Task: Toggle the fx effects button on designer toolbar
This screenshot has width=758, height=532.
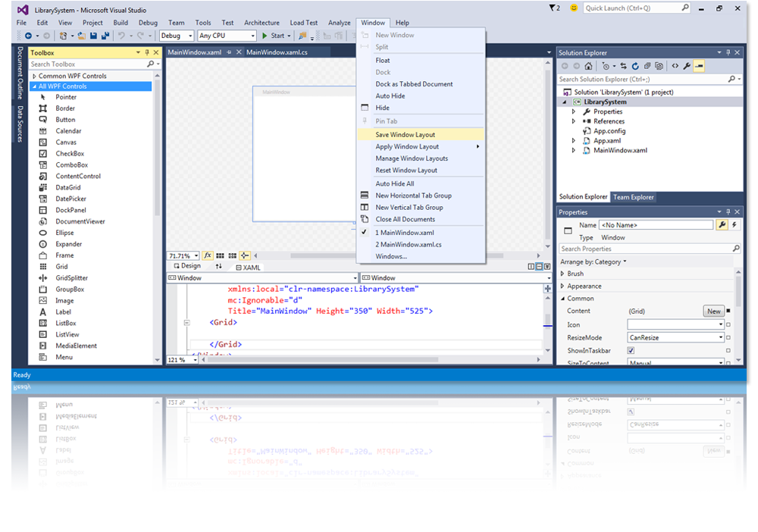Action: [208, 255]
